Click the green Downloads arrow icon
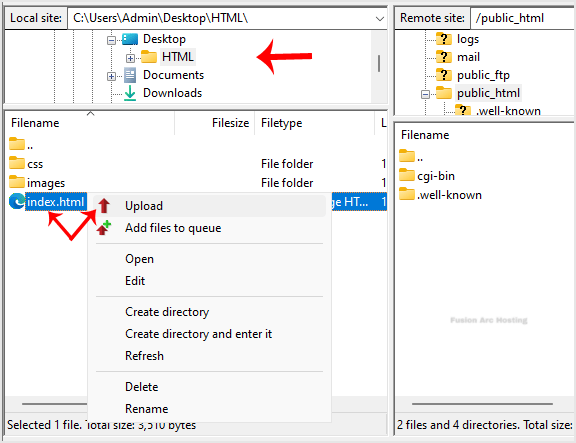The image size is (576, 443). click(130, 93)
